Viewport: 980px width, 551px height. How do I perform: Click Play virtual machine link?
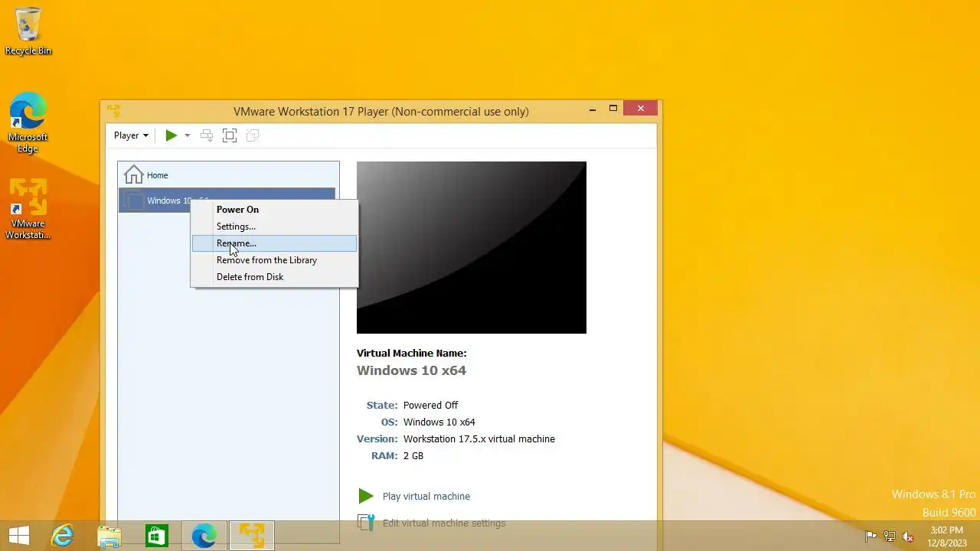click(426, 496)
